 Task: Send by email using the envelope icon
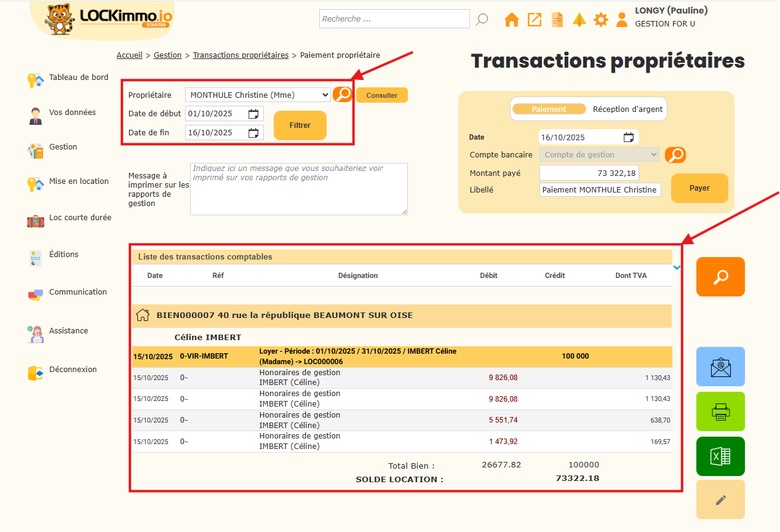tap(720, 367)
